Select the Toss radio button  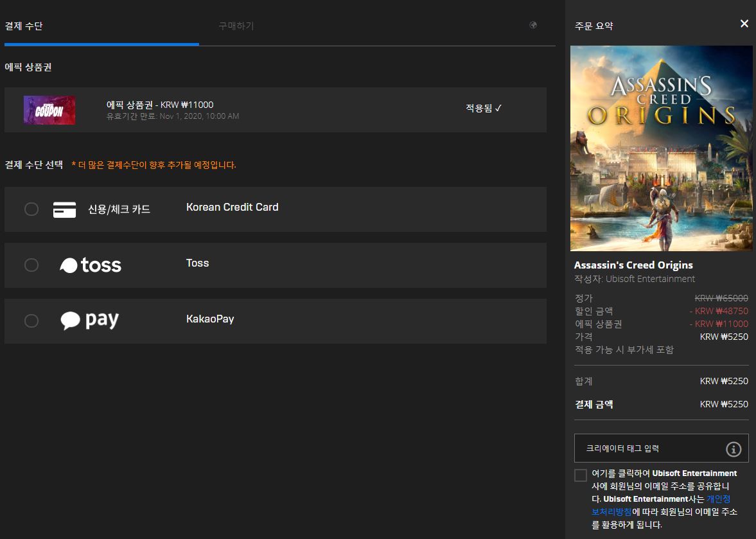click(x=31, y=265)
